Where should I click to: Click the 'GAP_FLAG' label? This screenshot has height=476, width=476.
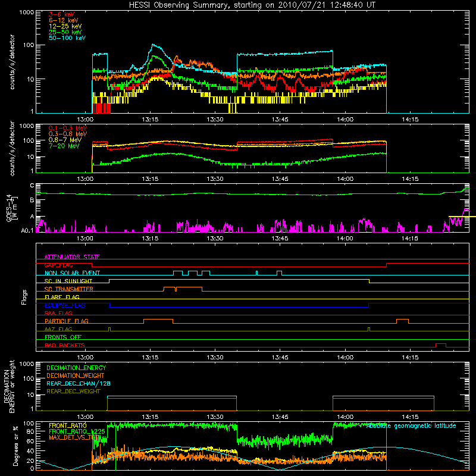tap(58, 265)
